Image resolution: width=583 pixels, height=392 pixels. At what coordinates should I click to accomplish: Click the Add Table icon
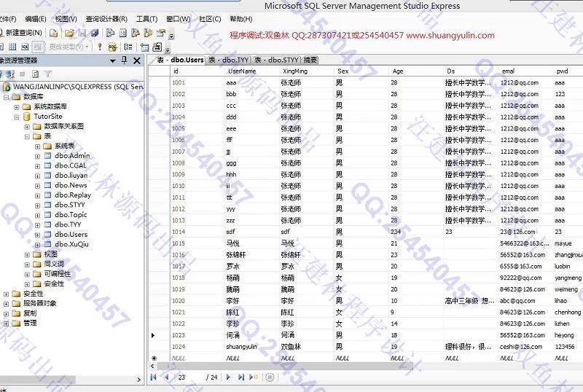144,47
